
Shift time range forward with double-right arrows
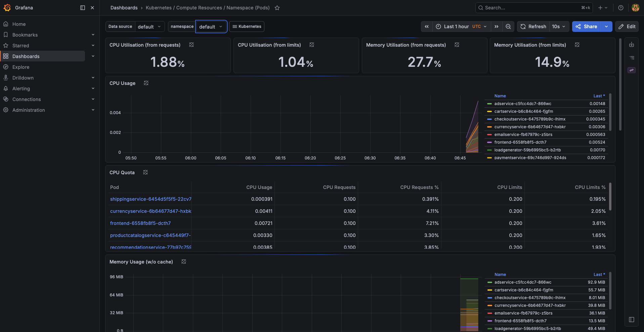497,27
